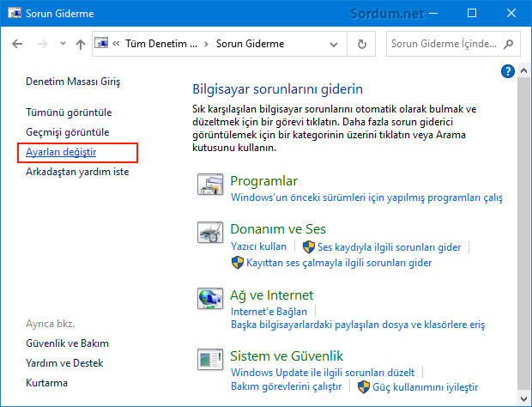Viewport: 532px width, 407px height.
Task: Run Windows'un önceki sürümleri programs troubleshooter
Action: coord(366,197)
